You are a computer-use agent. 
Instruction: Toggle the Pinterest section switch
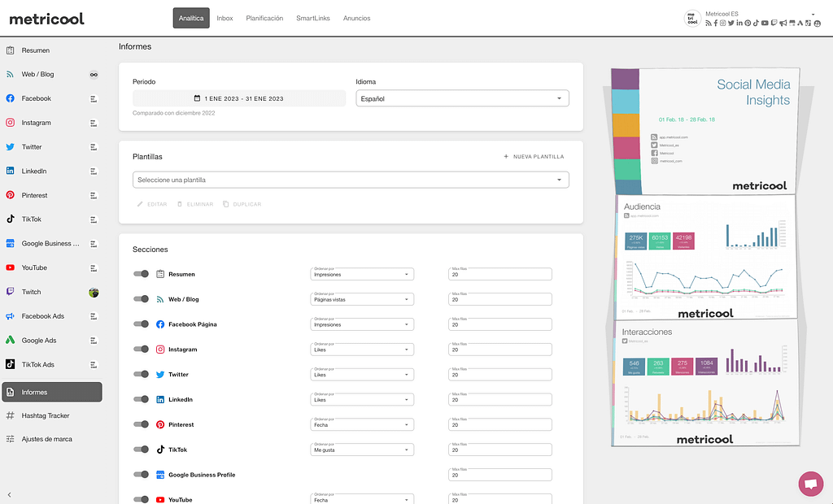(142, 424)
